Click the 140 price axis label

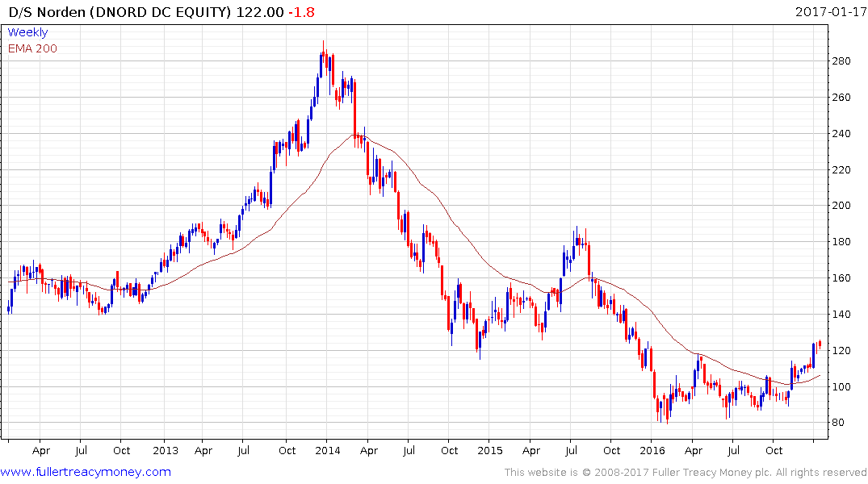click(x=841, y=314)
